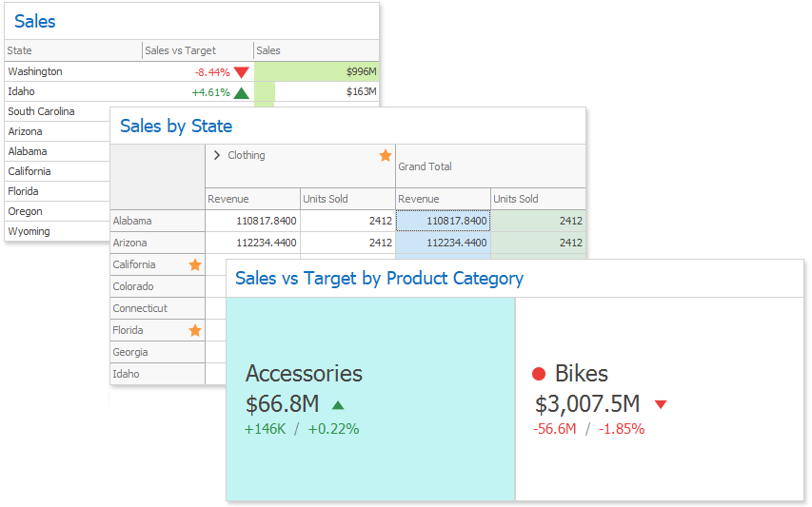Click the Washington $996M sales bar
The width and height of the screenshot is (812, 507).
pos(316,71)
